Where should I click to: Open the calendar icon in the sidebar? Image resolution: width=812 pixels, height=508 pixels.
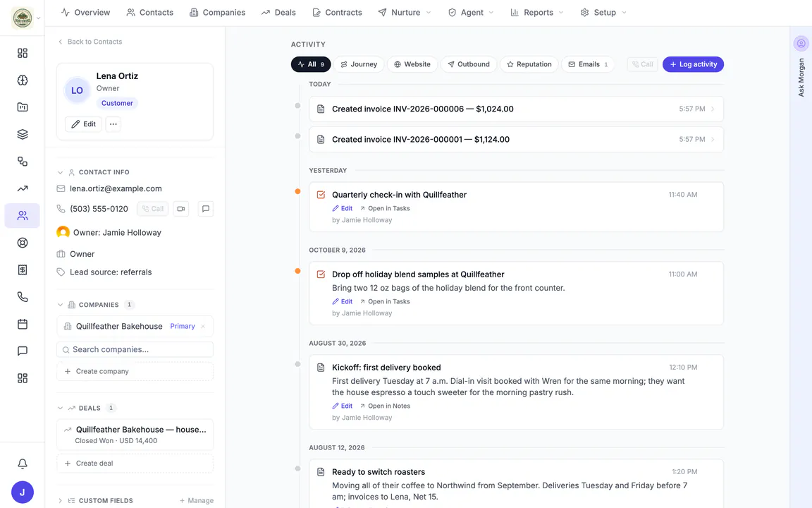pyautogui.click(x=23, y=324)
